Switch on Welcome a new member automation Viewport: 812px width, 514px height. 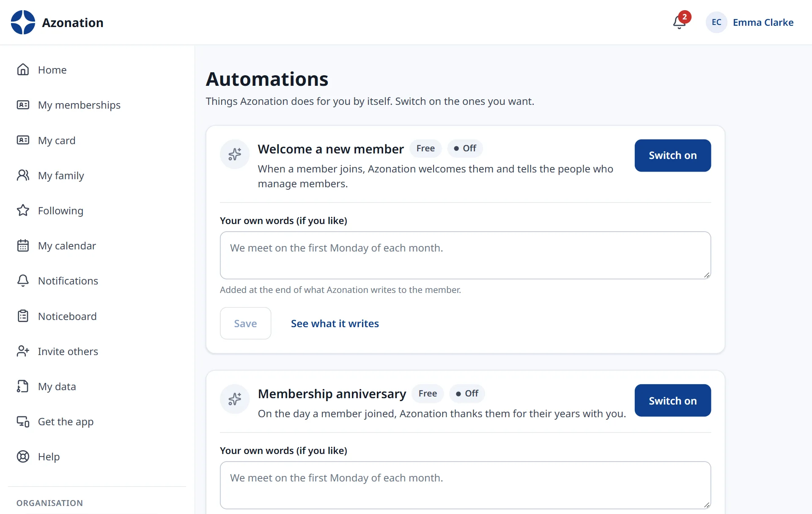672,156
